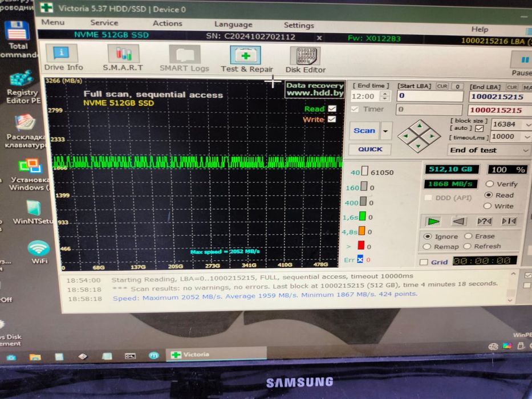532x399 pixels.
Task: Open WiFi desktop icon
Action: pos(39,252)
